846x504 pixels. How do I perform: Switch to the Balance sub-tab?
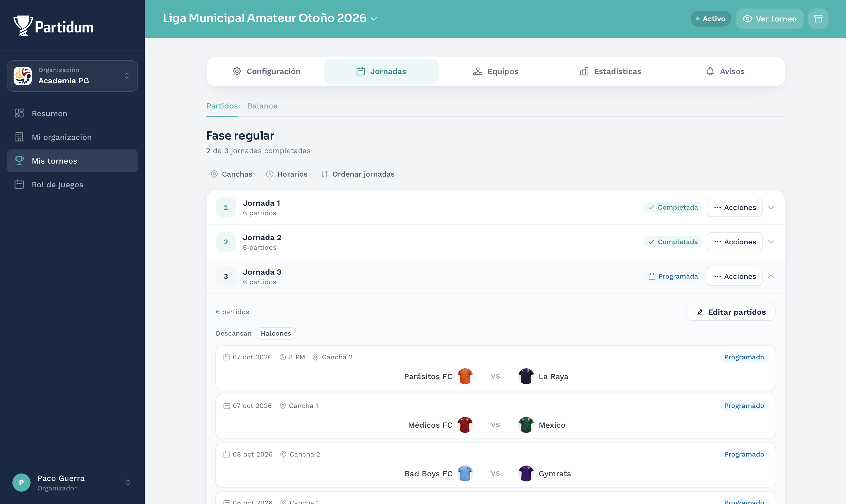262,106
